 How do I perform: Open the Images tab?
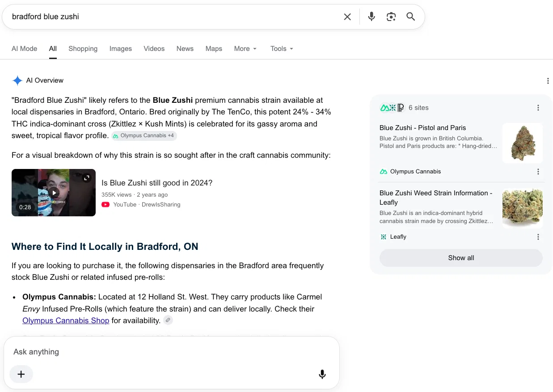(x=121, y=49)
